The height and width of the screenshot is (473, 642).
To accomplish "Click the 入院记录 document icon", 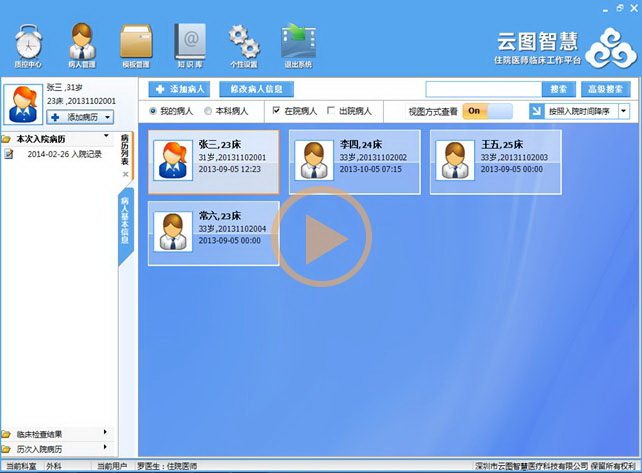I will [x=9, y=154].
